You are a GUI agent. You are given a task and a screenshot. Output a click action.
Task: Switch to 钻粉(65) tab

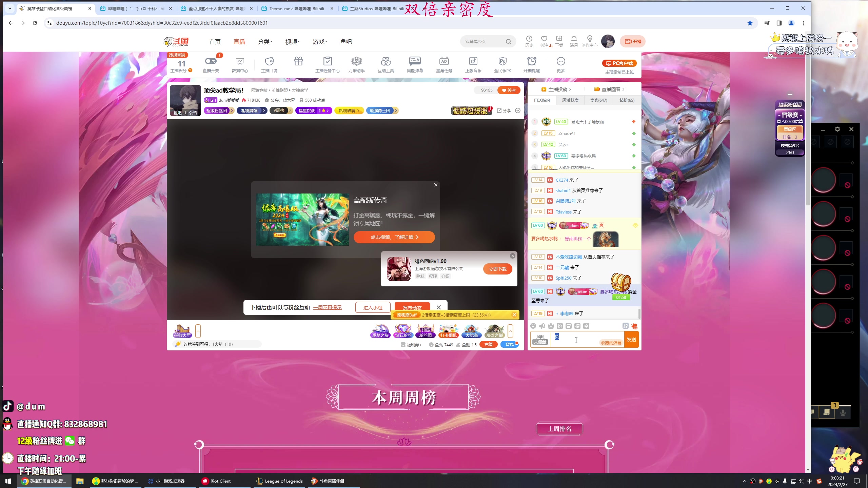tap(627, 100)
